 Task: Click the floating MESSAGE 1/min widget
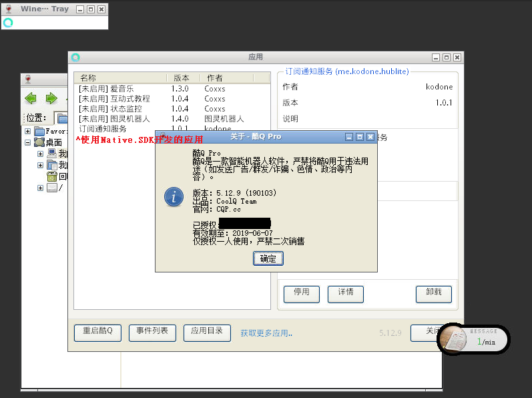pos(475,339)
